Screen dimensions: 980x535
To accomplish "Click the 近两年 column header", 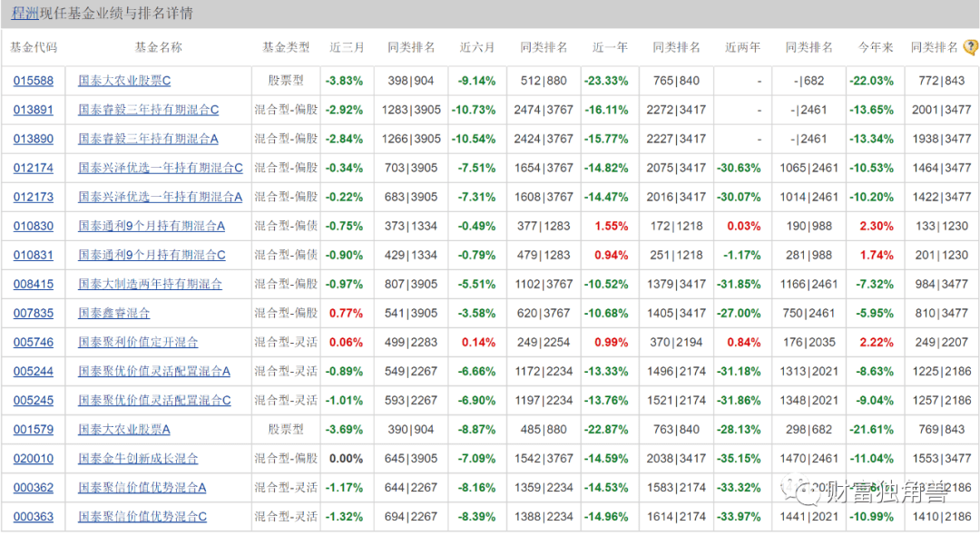I will tap(742, 47).
